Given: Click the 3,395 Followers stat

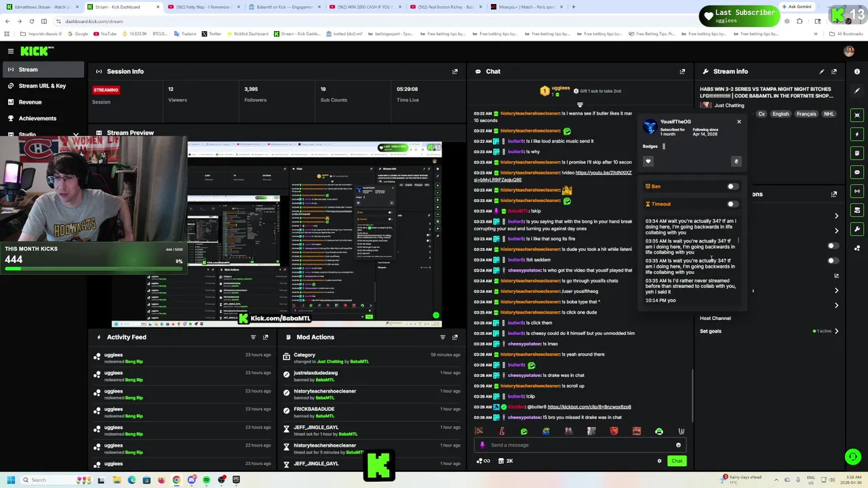Looking at the screenshot, I should click(255, 94).
